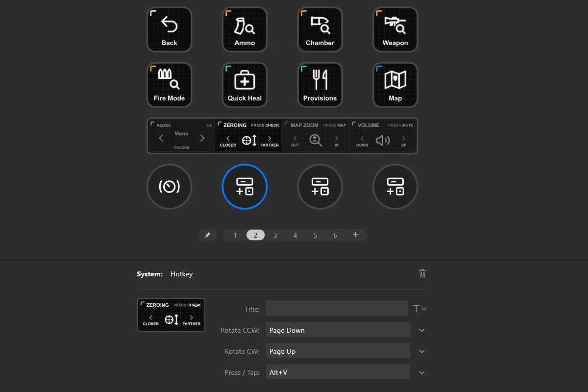Image resolution: width=588 pixels, height=392 pixels.
Task: Expand the Rotate CCW options dropdown
Action: click(422, 330)
